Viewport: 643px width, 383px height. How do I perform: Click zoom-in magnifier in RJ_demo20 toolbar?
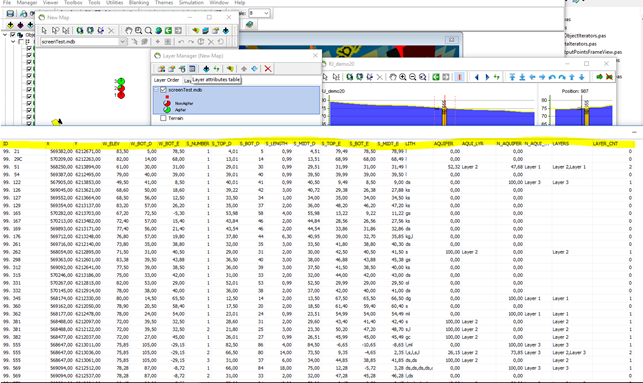click(403, 77)
